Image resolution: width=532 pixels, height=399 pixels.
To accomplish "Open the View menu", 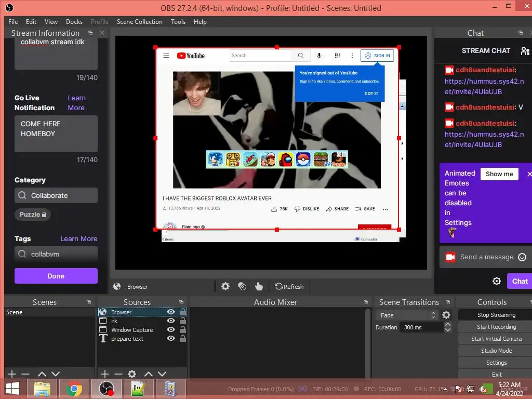I will [51, 21].
